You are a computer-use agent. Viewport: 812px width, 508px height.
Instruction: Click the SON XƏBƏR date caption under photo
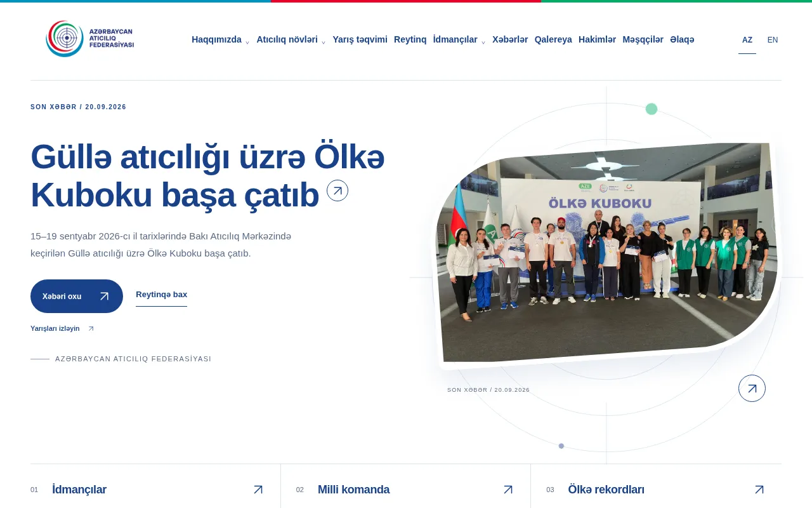488,390
